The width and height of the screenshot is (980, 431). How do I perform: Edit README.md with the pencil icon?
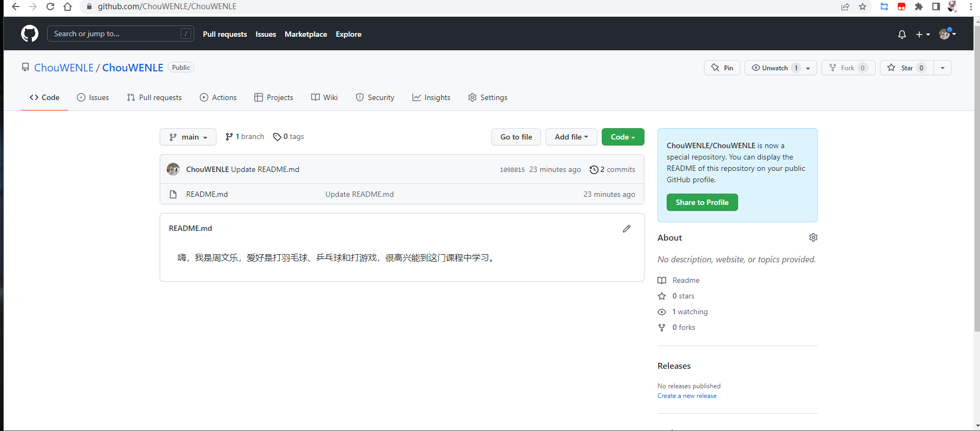[627, 229]
